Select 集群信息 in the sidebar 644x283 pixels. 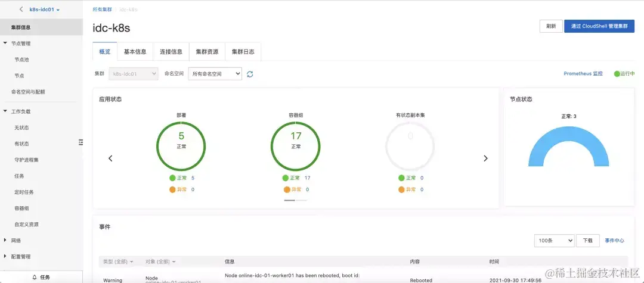coord(41,27)
